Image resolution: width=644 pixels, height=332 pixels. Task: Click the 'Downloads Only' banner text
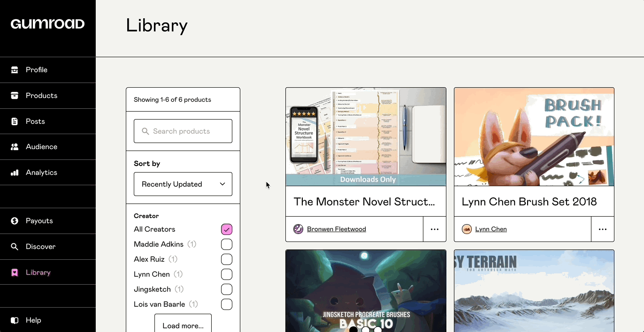click(368, 180)
